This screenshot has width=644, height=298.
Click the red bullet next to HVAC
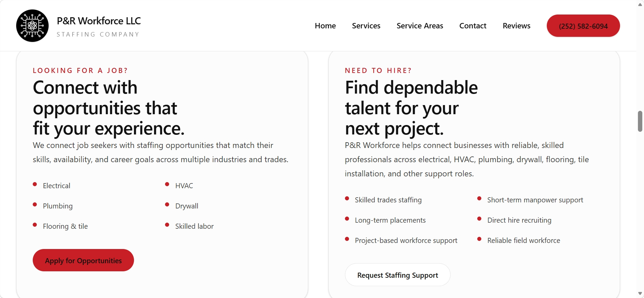coord(167,184)
